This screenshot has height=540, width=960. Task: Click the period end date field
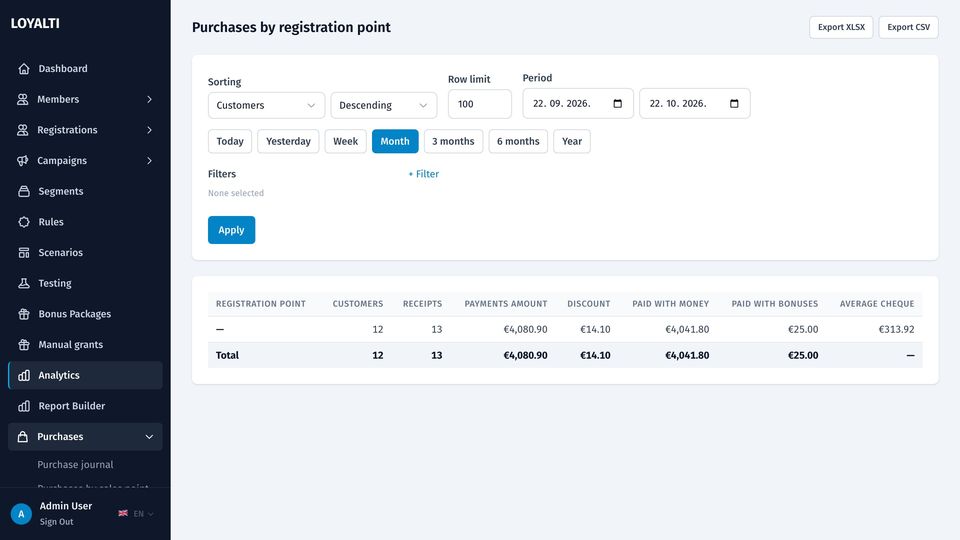[x=695, y=103]
